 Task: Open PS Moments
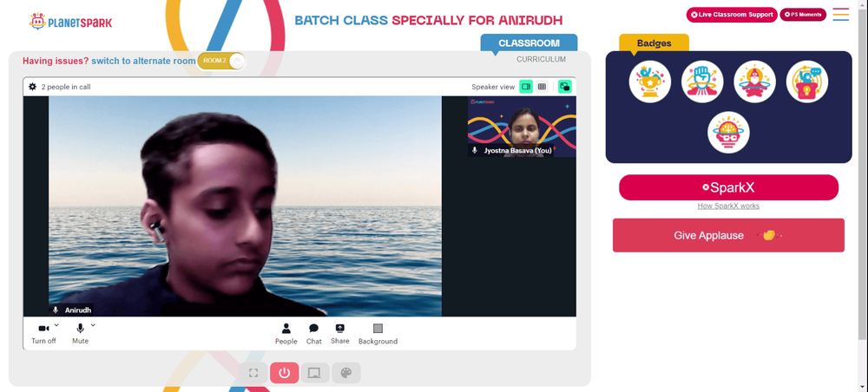click(803, 15)
